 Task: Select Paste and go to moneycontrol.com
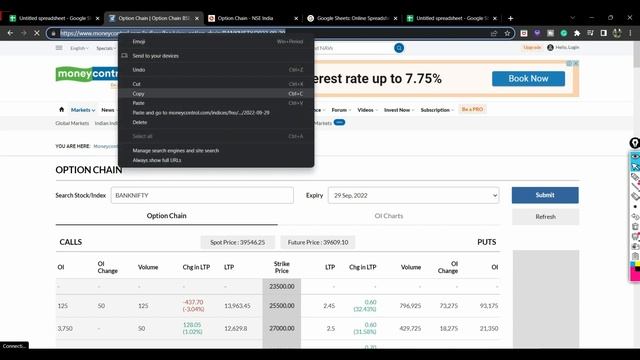[216, 113]
